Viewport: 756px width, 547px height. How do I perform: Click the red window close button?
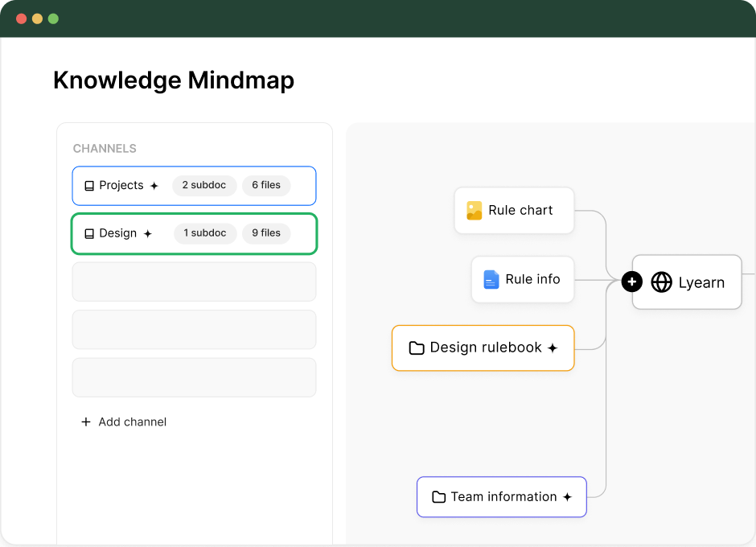[x=21, y=19]
